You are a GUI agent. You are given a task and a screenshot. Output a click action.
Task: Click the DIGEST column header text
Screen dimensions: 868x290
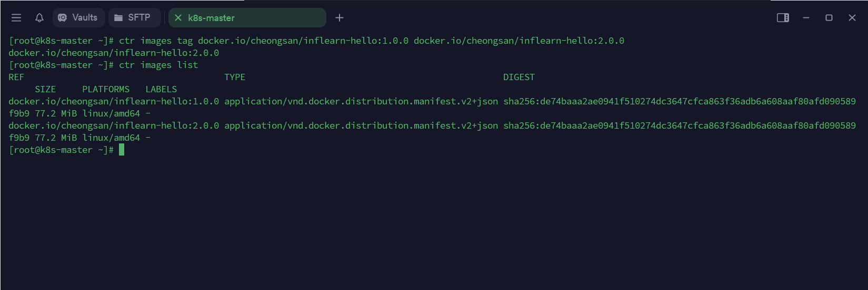click(x=518, y=78)
